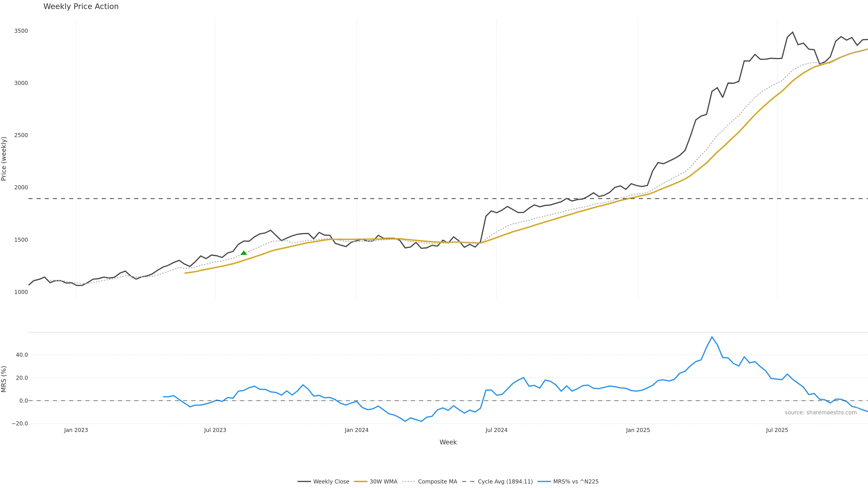Click the green triangle marker on price chart
Image resolution: width=868 pixels, height=488 pixels.
244,253
